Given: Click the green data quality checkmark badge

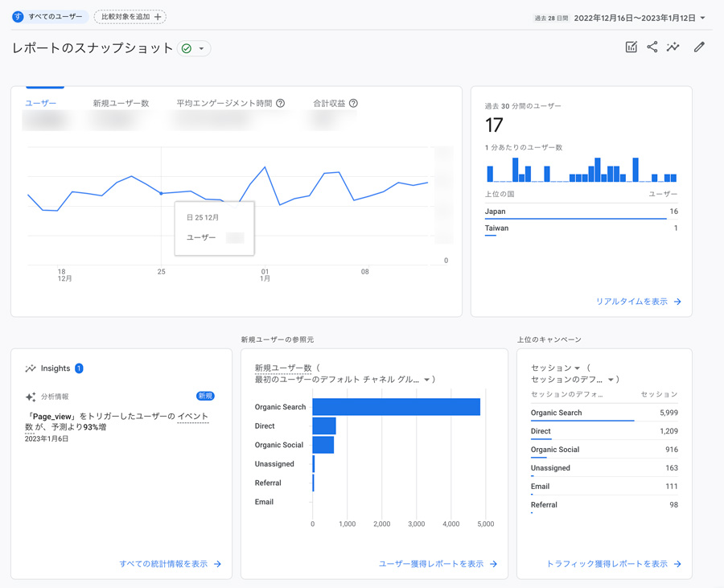Looking at the screenshot, I should (186, 48).
